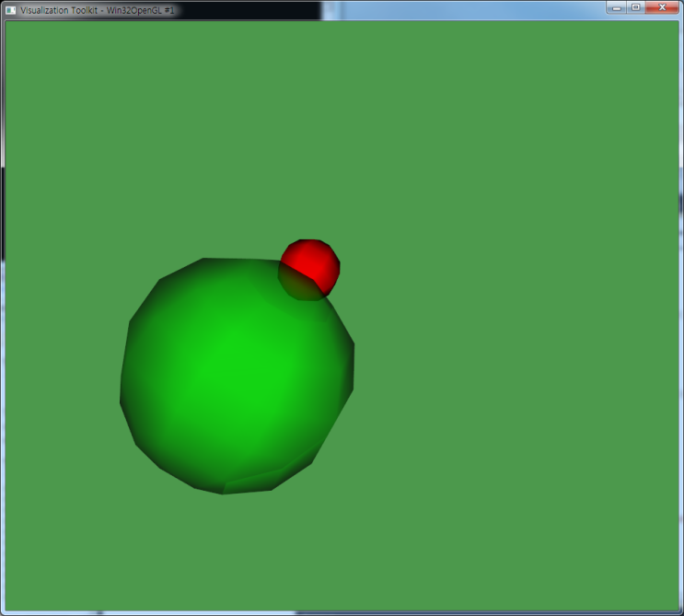The height and width of the screenshot is (616, 684).
Task: Click the bright center of the green sphere
Action: click(230, 368)
